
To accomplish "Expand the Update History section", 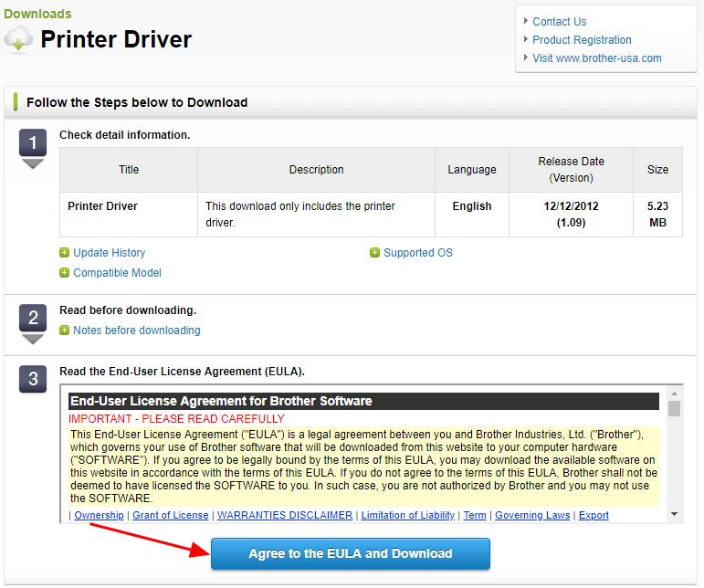I will (109, 253).
